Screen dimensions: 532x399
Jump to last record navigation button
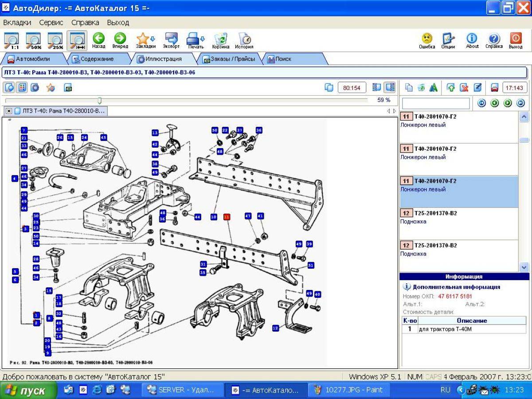coord(520,103)
